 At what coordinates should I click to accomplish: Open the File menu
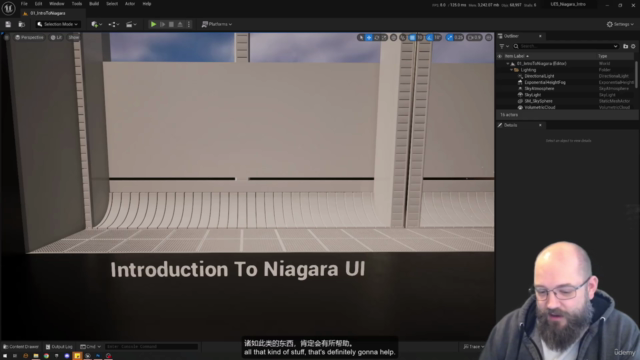pos(24,4)
